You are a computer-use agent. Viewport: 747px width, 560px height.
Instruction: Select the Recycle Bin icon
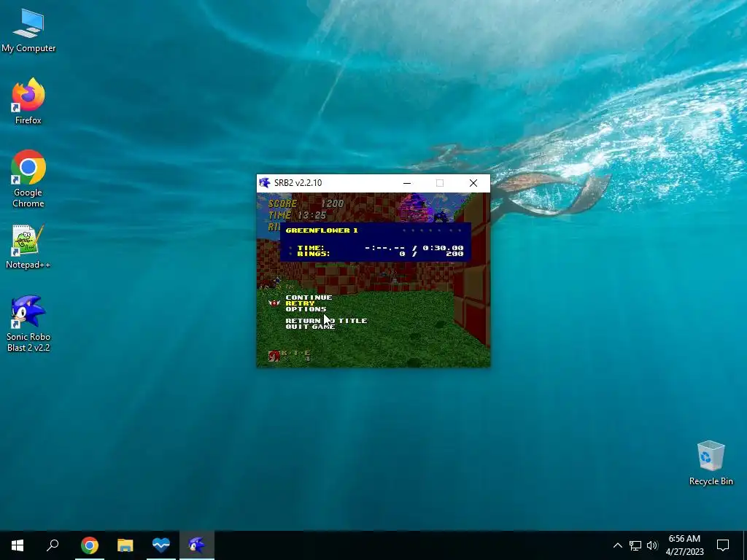711,463
